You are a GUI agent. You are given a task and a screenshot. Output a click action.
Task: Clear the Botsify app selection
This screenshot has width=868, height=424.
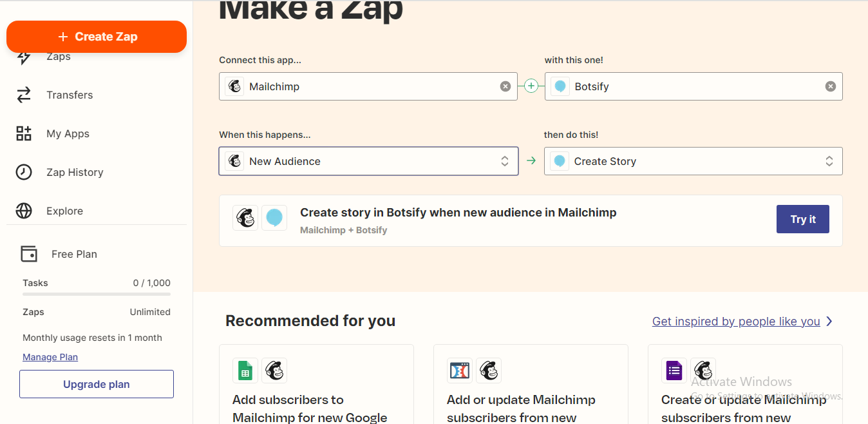(831, 86)
